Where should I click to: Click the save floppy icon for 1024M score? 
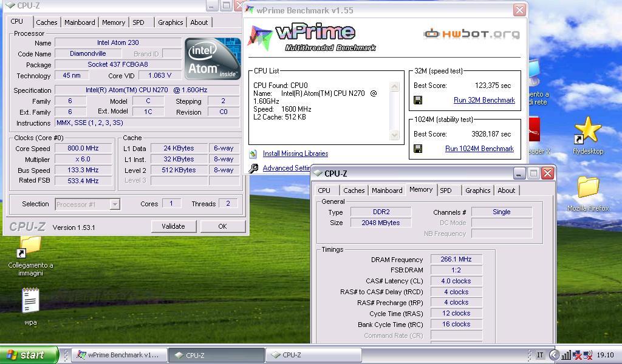point(418,149)
